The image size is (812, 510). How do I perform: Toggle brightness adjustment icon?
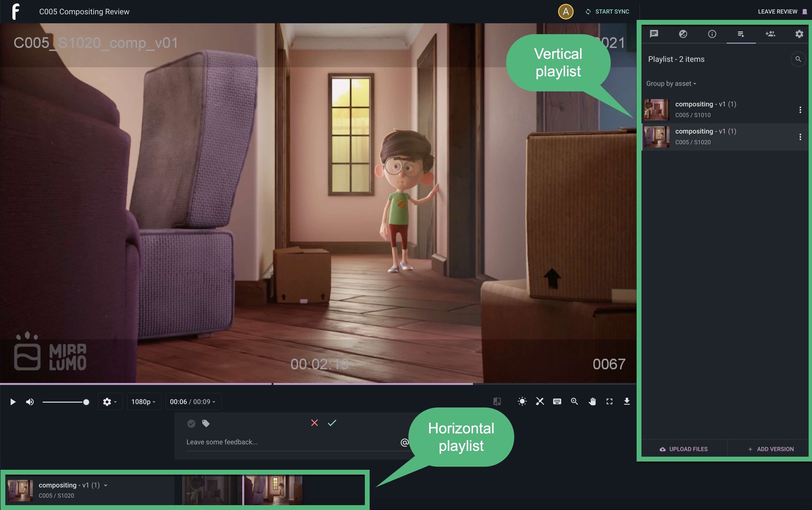point(522,401)
